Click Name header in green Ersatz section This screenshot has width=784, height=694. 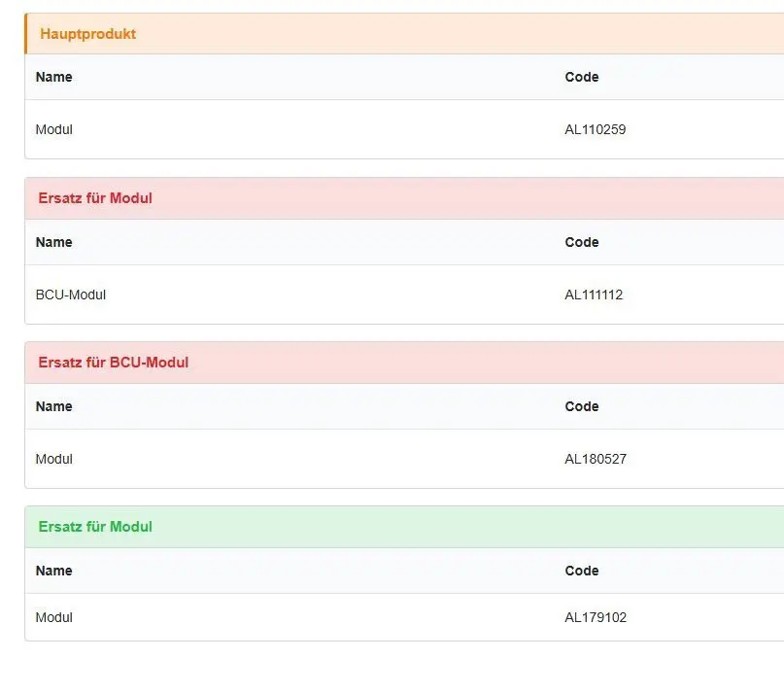[x=54, y=571]
